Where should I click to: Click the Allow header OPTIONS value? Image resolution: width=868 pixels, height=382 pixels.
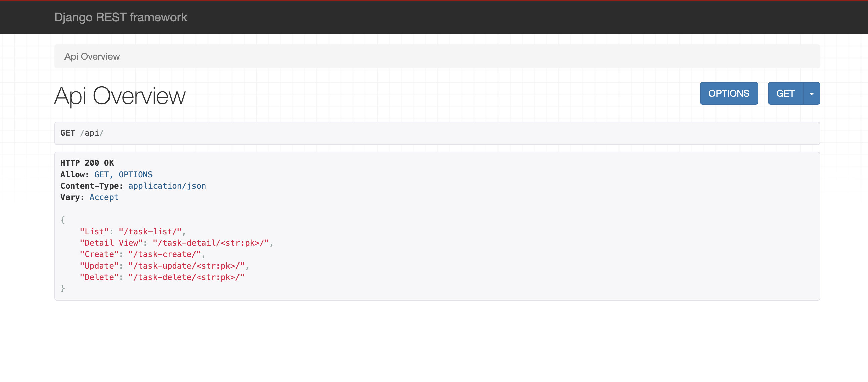point(135,175)
